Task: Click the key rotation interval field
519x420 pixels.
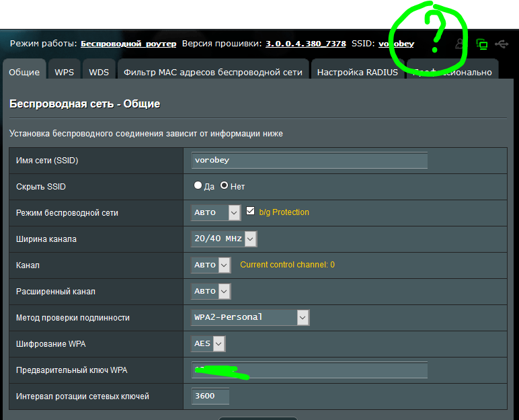Action: pos(210,396)
